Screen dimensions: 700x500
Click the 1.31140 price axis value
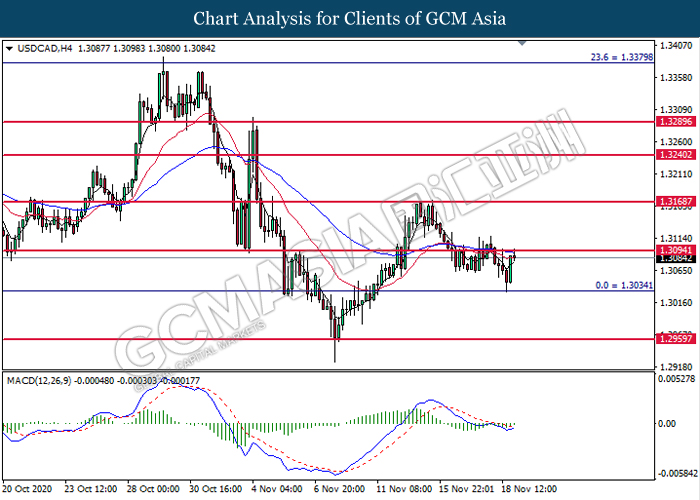[676, 238]
